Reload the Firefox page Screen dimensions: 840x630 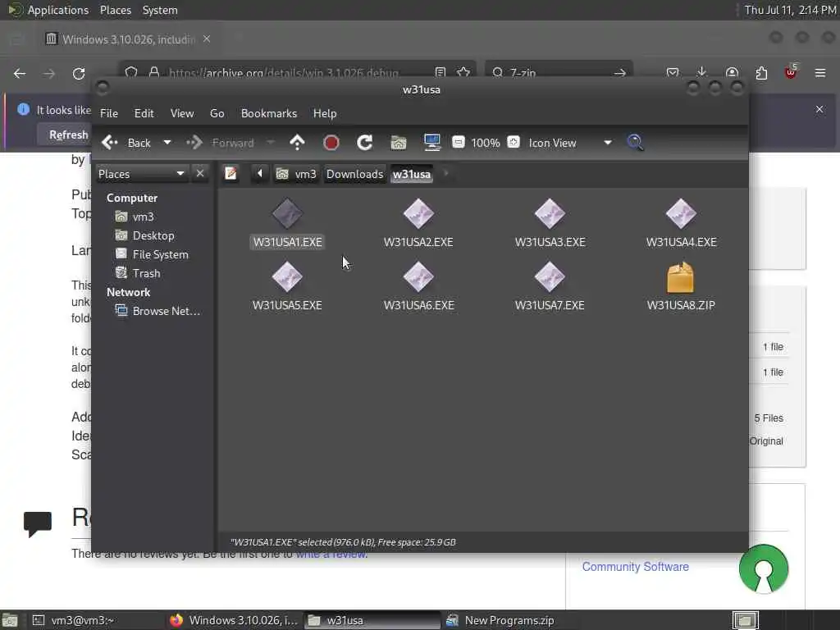(x=79, y=73)
